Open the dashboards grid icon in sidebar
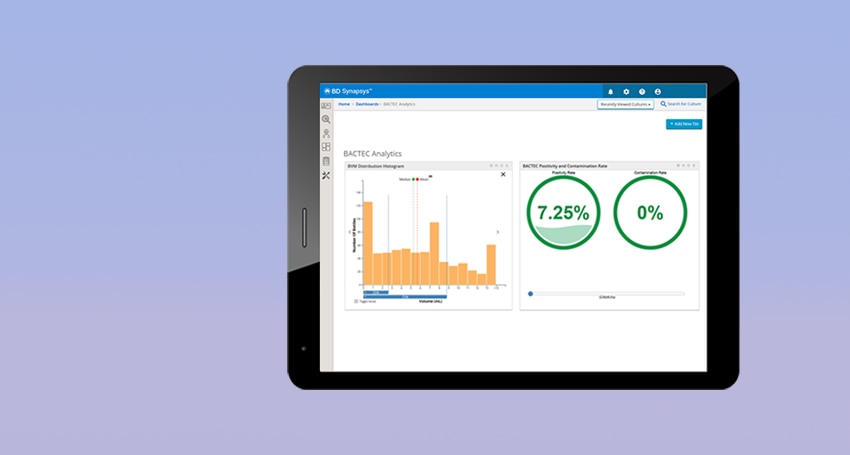 click(326, 147)
